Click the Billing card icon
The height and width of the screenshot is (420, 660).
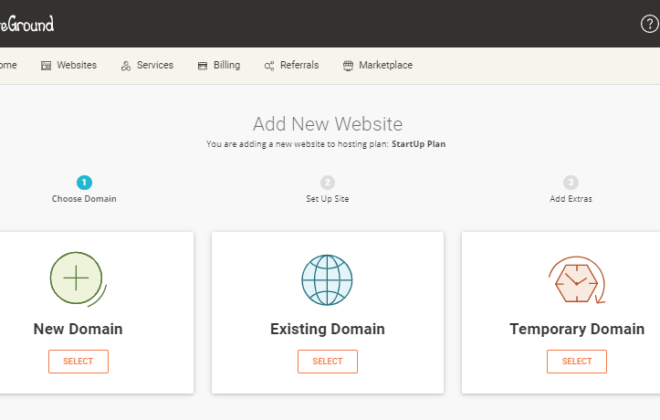[202, 66]
